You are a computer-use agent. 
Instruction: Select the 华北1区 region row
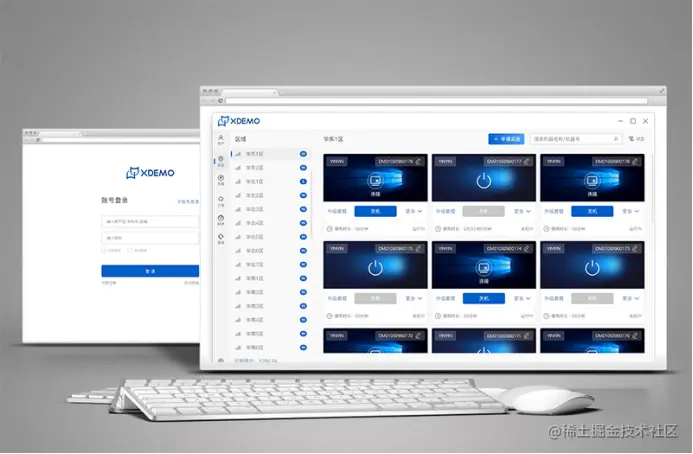pyautogui.click(x=270, y=181)
